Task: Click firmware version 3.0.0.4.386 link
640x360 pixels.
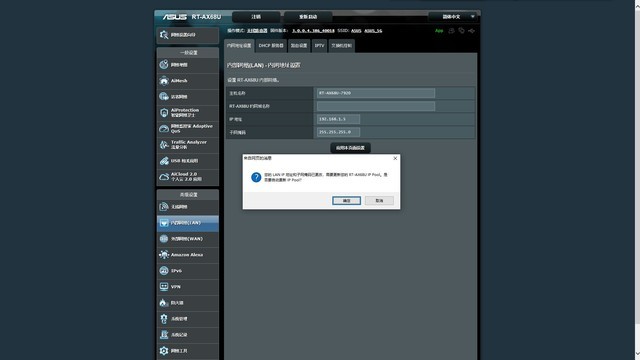Action: coord(313,31)
